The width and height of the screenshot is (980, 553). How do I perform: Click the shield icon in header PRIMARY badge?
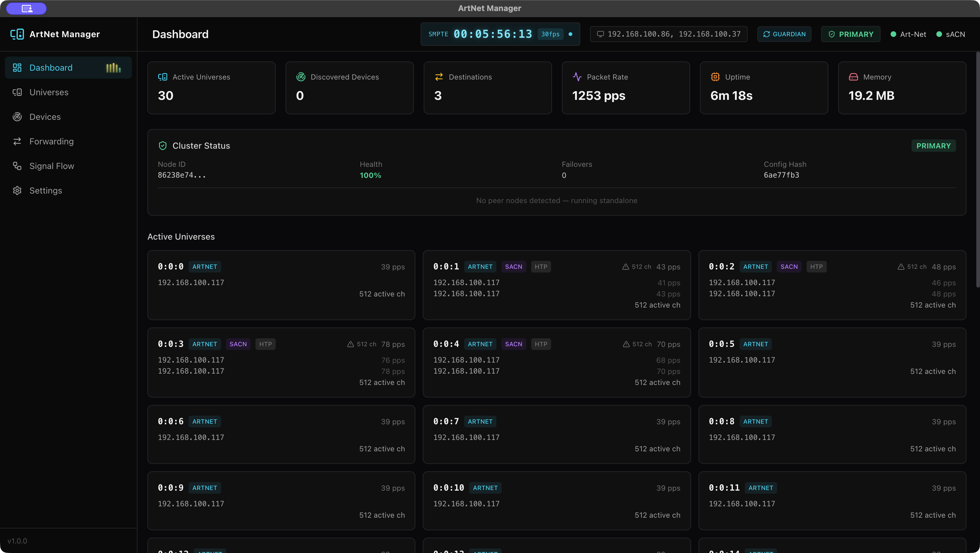pos(832,34)
